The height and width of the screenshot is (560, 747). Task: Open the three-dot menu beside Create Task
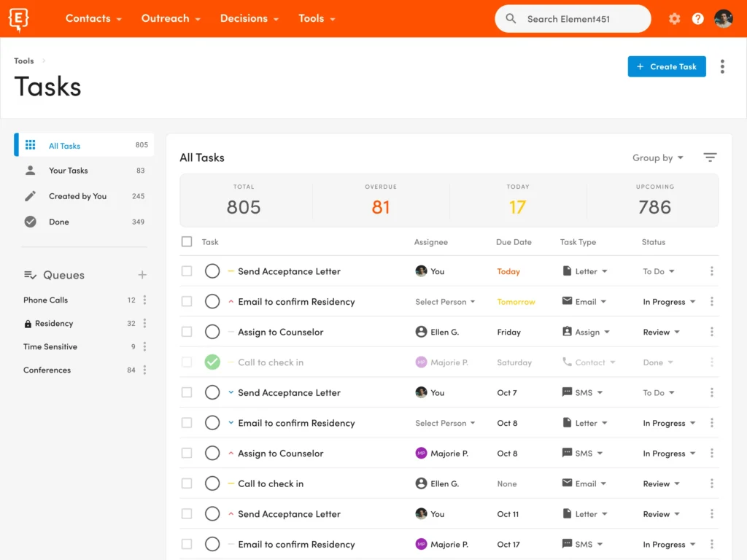point(722,66)
